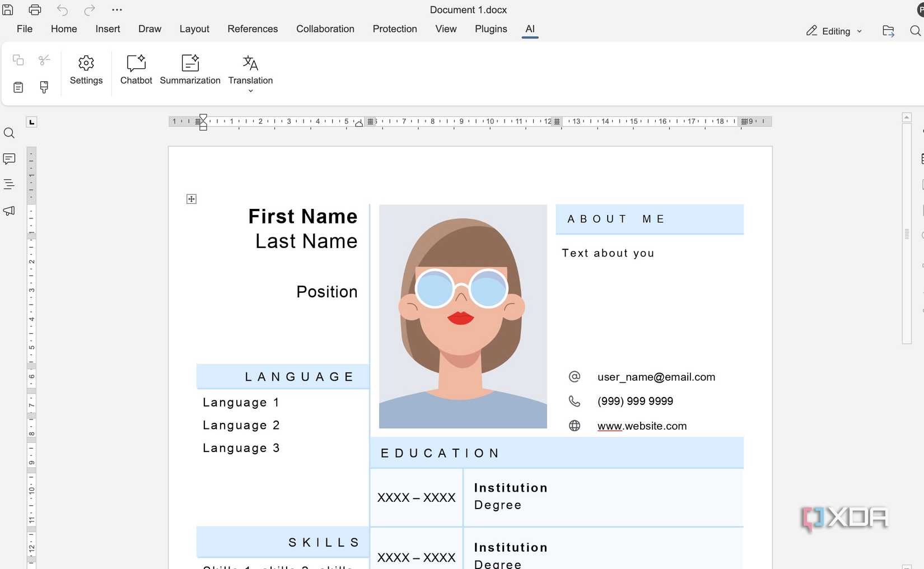This screenshot has width=924, height=569.
Task: Click the Copy style paintbrush icon
Action: click(44, 87)
